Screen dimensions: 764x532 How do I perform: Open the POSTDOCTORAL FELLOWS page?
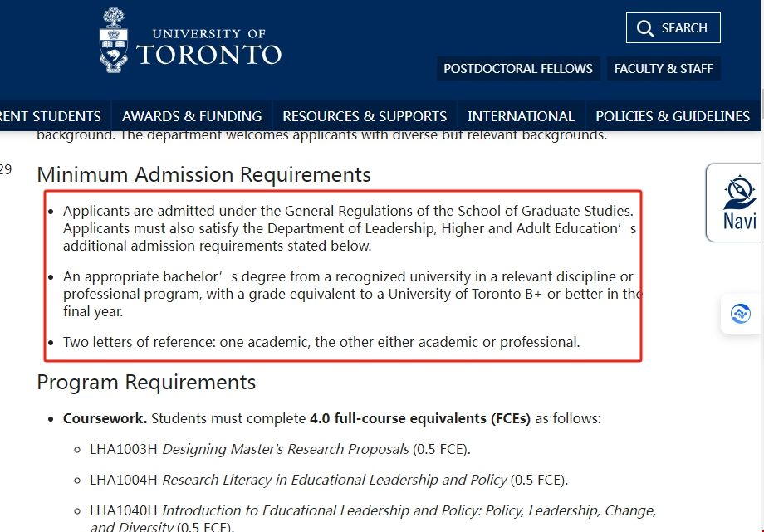[518, 68]
